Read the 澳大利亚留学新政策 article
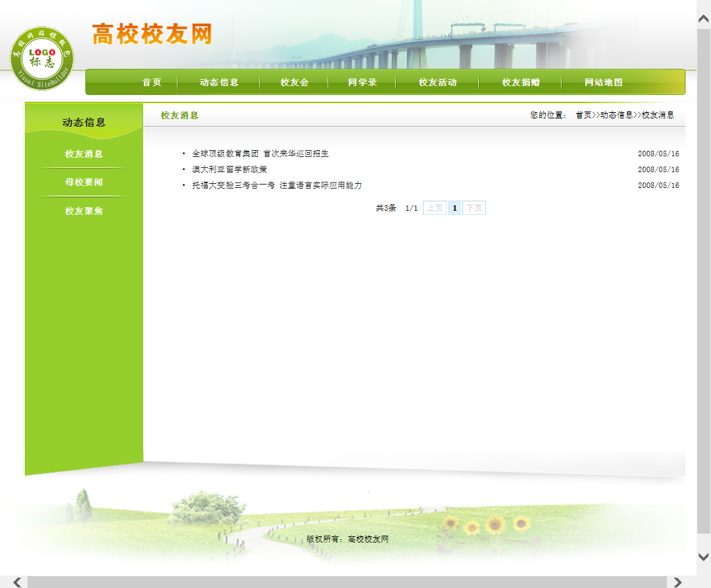Image resolution: width=711 pixels, height=588 pixels. [x=229, y=169]
